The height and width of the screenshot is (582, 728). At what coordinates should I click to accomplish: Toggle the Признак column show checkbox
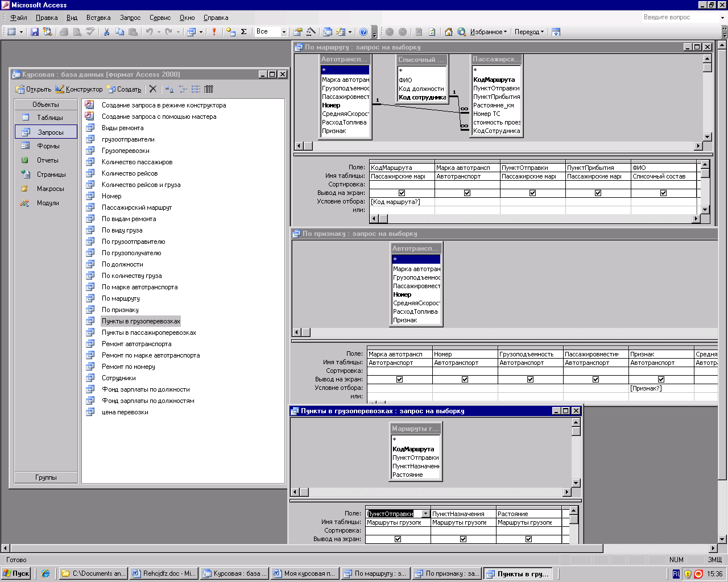click(x=661, y=380)
